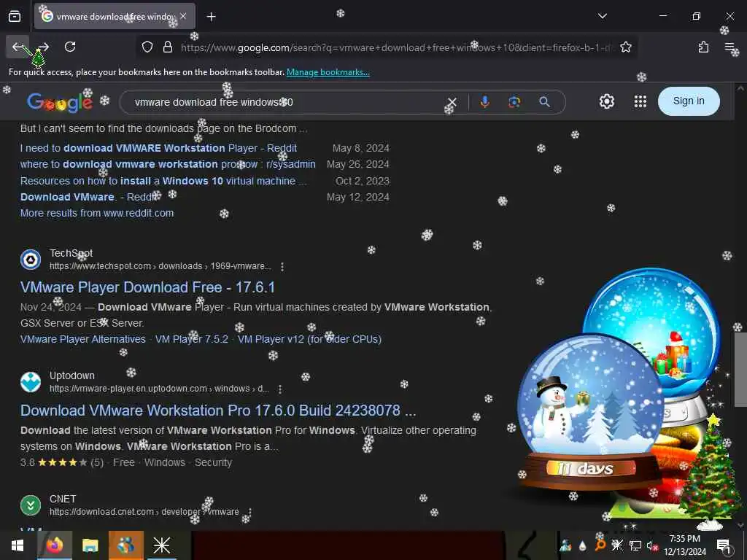This screenshot has height=560, width=747.
Task: Open the snowflake app in taskbar
Action: [x=161, y=545]
